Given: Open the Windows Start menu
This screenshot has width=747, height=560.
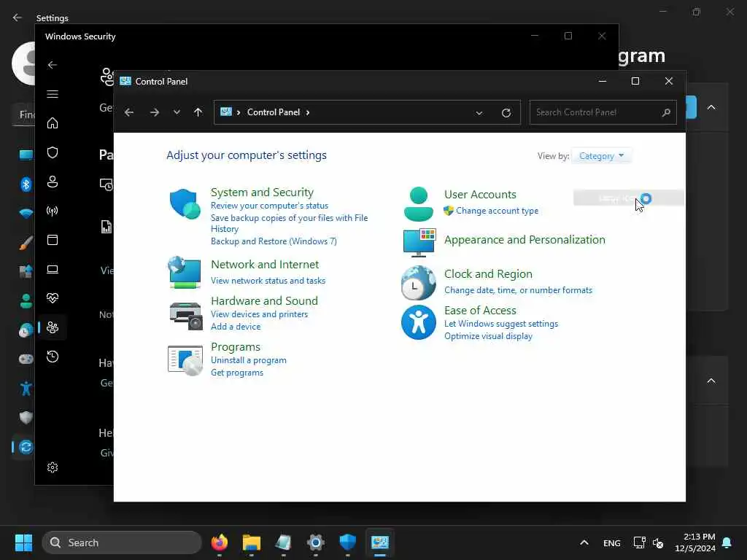Looking at the screenshot, I should pos(23,542).
